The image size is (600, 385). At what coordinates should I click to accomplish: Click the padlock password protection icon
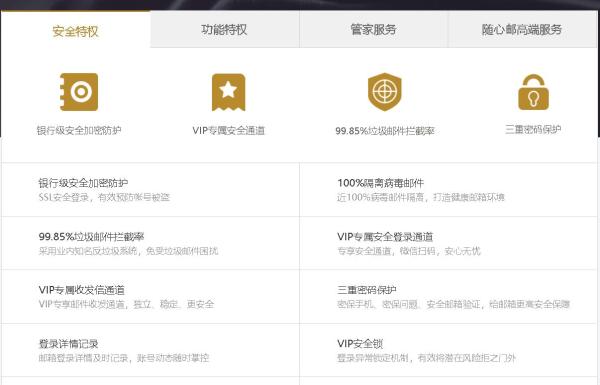pos(533,92)
